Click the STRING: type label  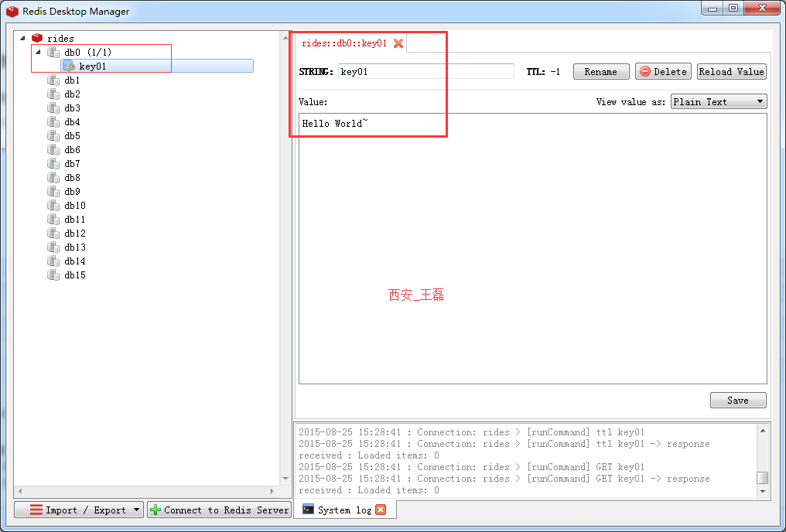point(316,72)
